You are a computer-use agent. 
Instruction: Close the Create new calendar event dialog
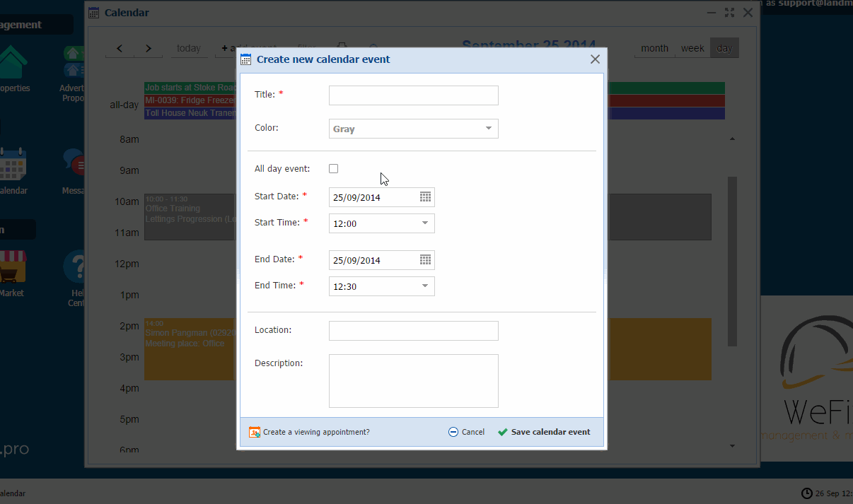[x=595, y=59]
